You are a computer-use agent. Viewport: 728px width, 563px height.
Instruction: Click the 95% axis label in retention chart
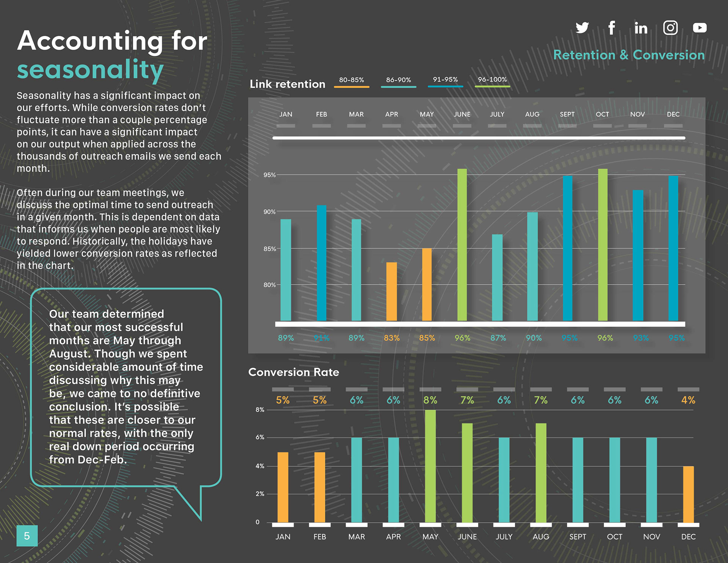coord(270,175)
